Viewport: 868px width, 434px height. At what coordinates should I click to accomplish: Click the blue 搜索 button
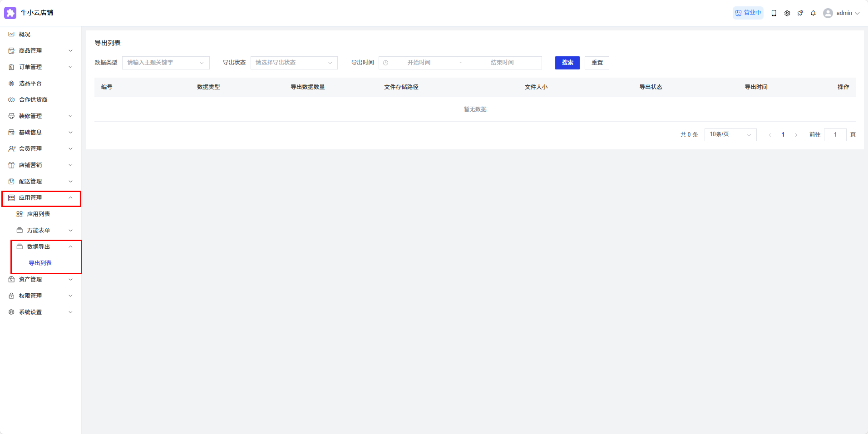[567, 63]
